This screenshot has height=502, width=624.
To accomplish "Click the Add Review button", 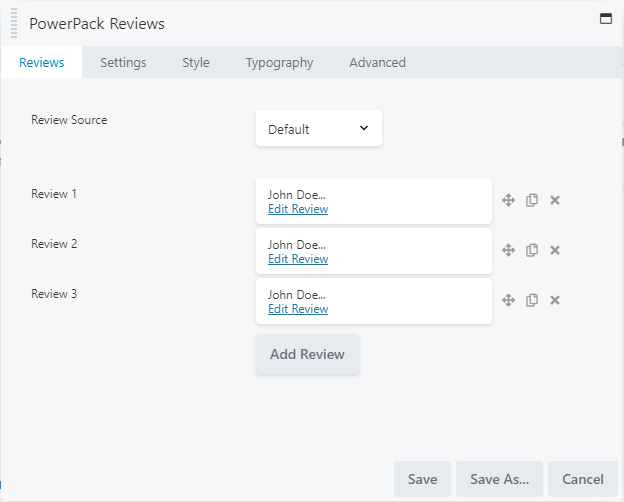I will [308, 354].
